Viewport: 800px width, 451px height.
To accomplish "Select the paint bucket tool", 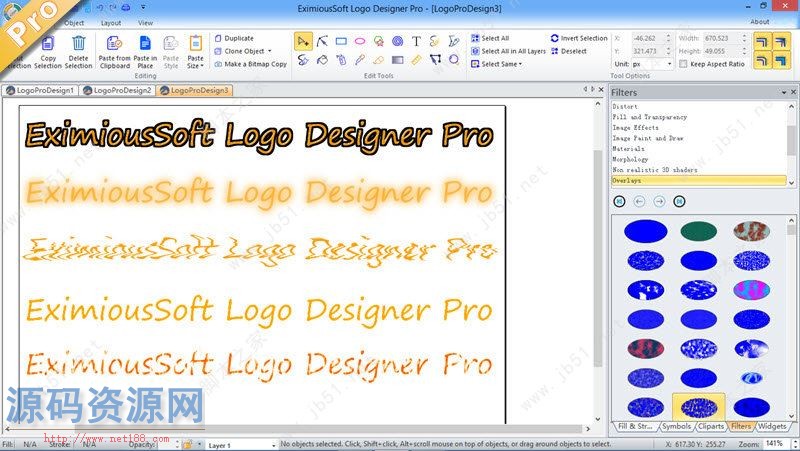I will coord(322,60).
